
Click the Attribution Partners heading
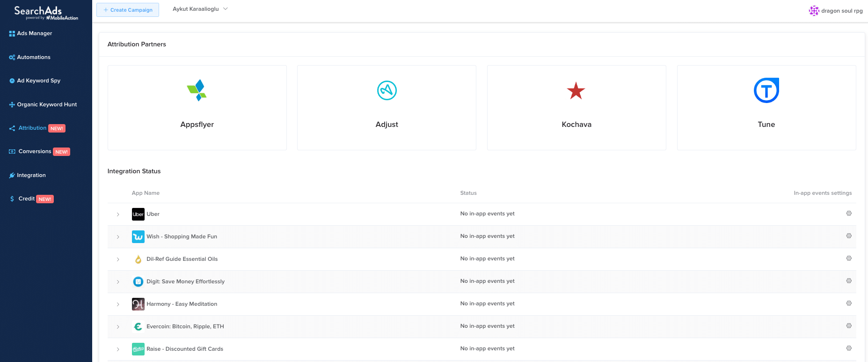point(137,44)
